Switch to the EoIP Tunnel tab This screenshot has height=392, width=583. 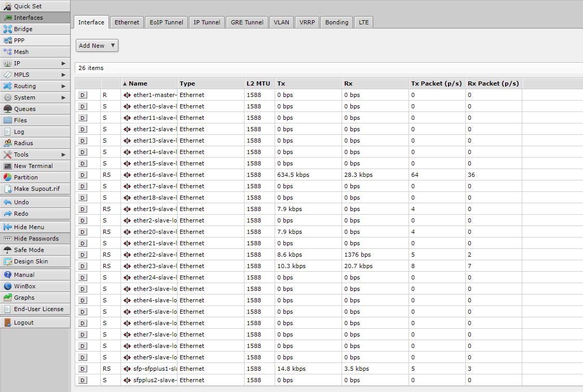[x=166, y=22]
